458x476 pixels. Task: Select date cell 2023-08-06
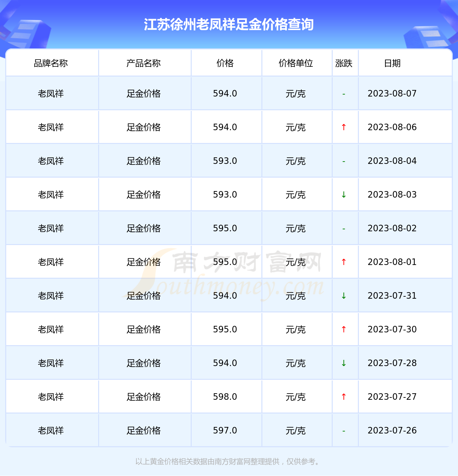pos(392,127)
